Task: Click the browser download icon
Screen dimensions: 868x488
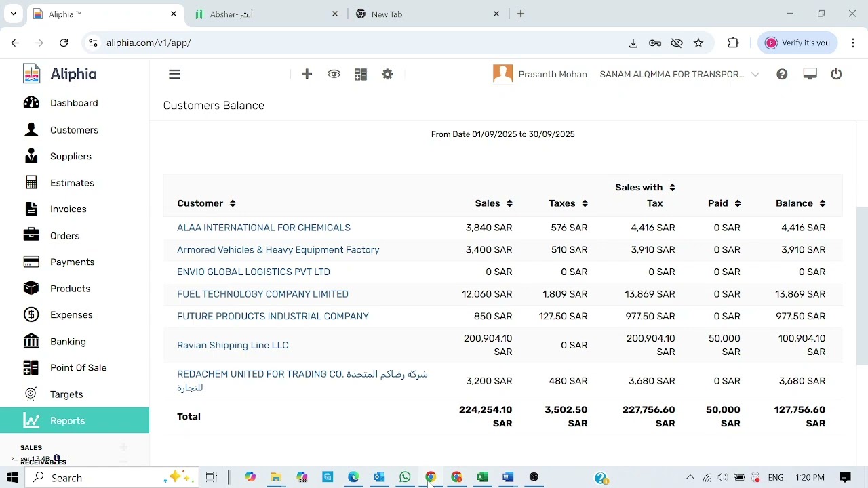Action: click(633, 43)
